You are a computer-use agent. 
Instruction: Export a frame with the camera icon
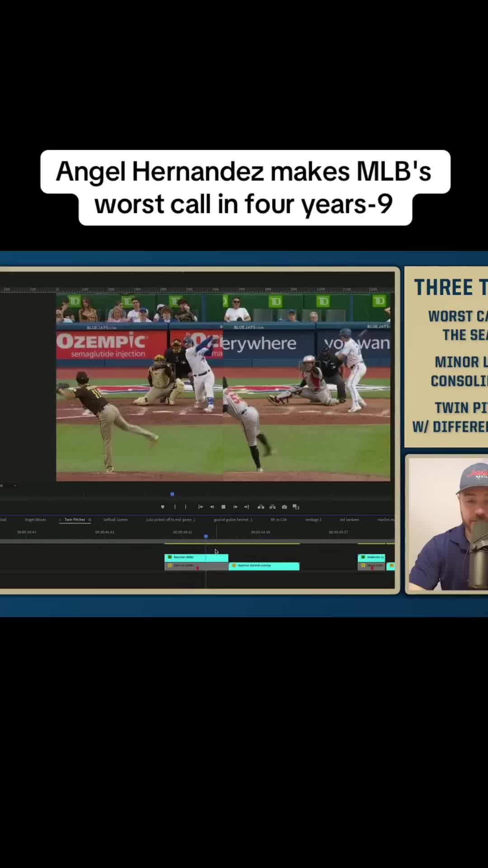click(x=284, y=507)
